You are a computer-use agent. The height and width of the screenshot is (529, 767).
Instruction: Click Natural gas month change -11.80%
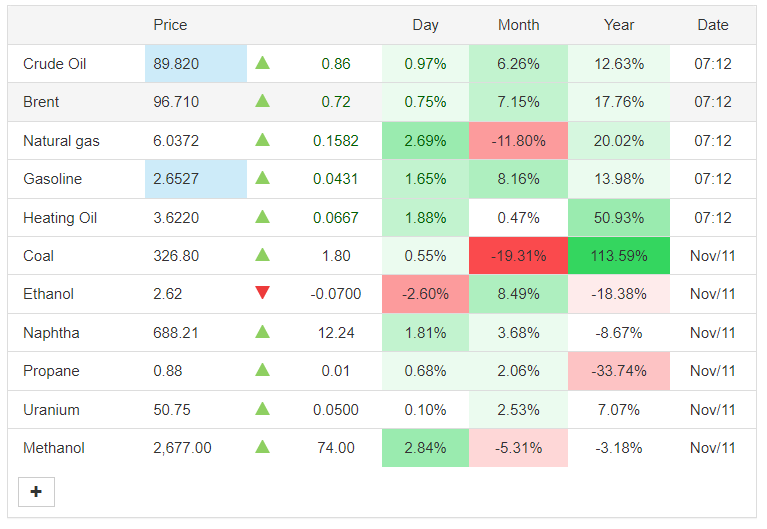pyautogui.click(x=519, y=141)
